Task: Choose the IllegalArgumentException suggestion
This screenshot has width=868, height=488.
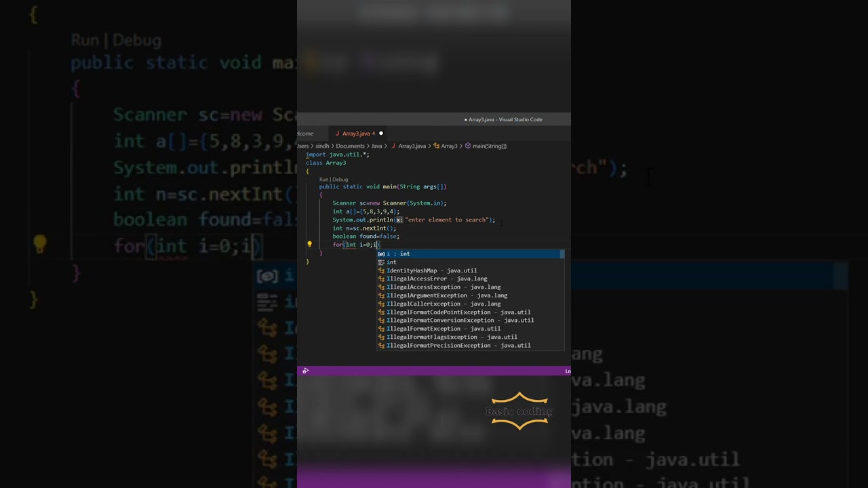Action: coord(470,296)
